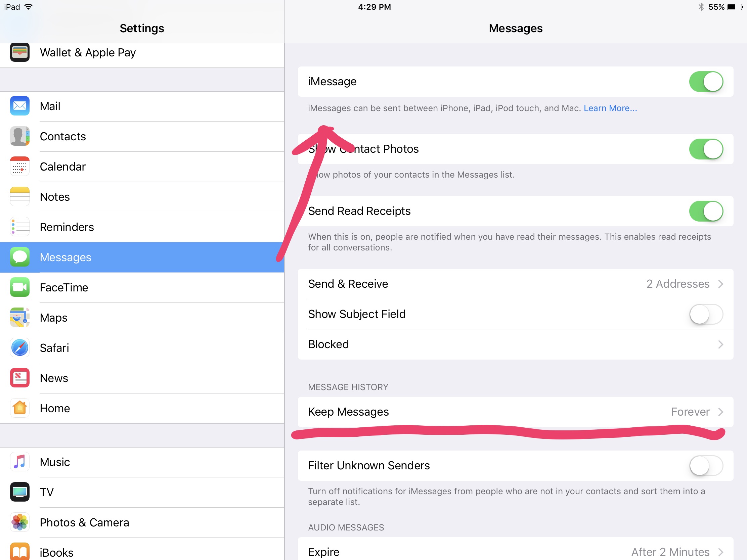Disable Send Read Receipts toggle
The width and height of the screenshot is (747, 560).
(705, 211)
